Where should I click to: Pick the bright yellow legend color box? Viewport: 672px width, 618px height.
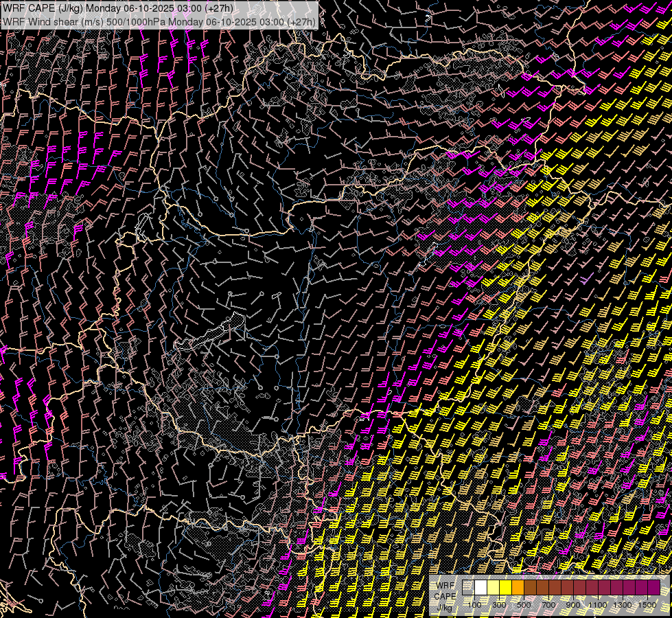point(506,588)
